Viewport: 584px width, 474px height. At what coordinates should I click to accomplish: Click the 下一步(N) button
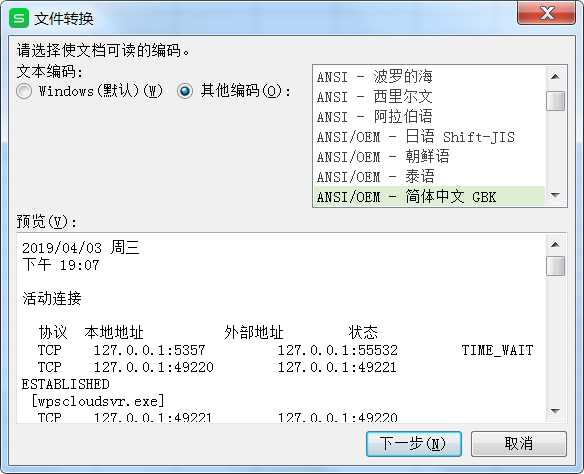pos(414,444)
